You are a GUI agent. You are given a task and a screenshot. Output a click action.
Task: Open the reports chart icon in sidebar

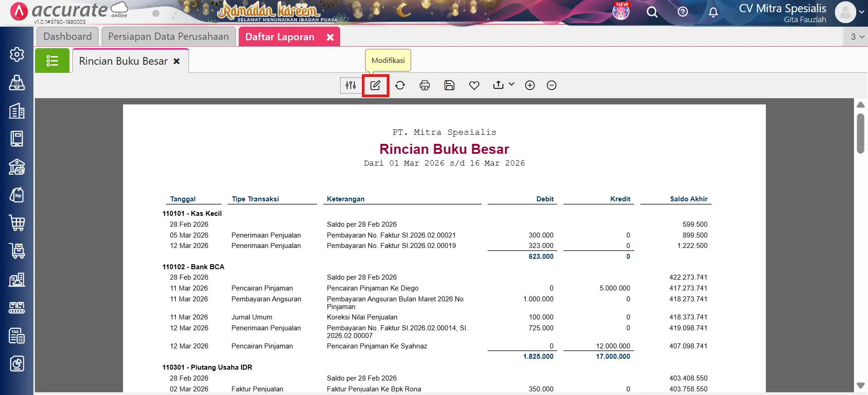[17, 364]
